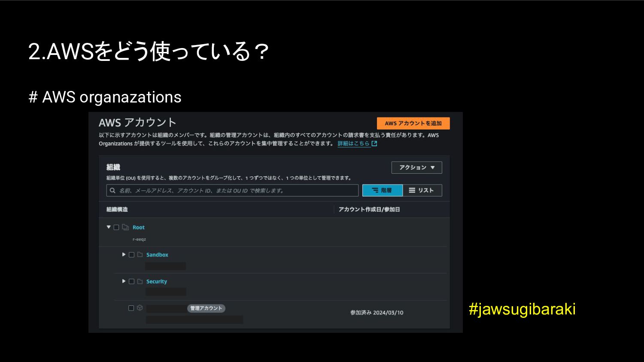Click the external link icon beside 詳細はこちら

point(374,144)
